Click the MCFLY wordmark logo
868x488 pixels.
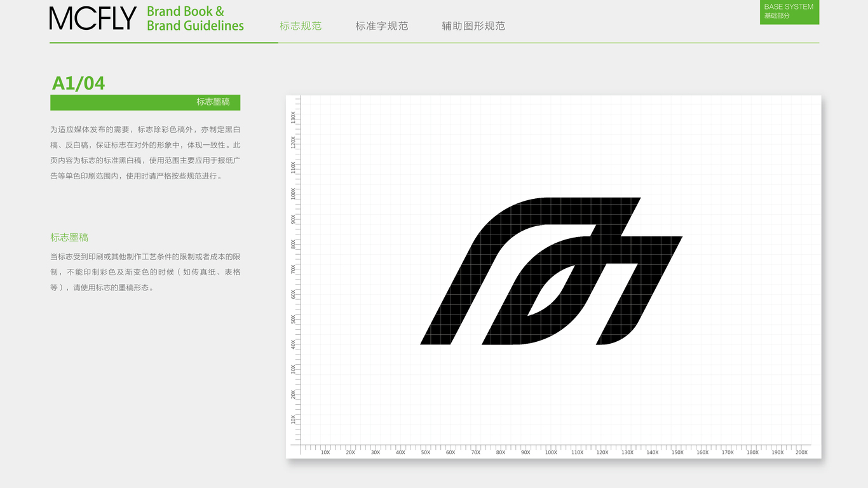coord(93,18)
